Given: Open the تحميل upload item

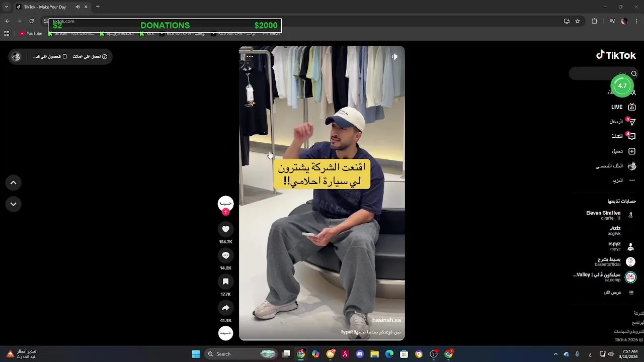Looking at the screenshot, I should pos(624,151).
